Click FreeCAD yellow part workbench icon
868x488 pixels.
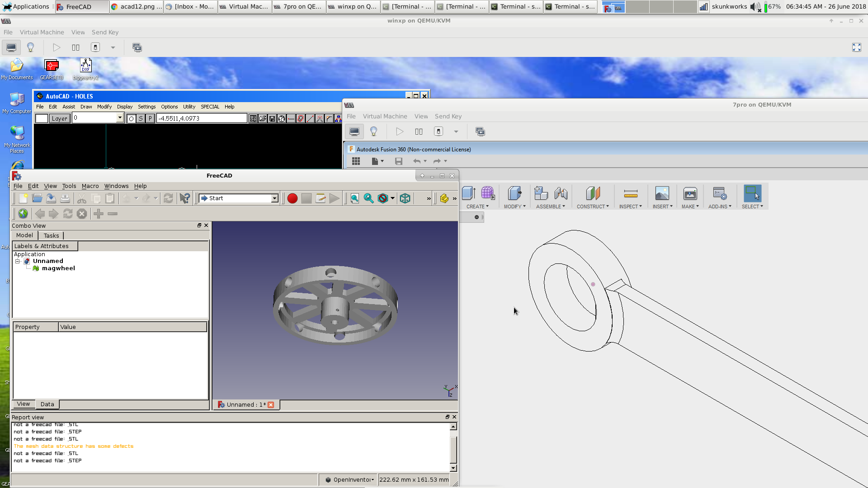pos(444,198)
